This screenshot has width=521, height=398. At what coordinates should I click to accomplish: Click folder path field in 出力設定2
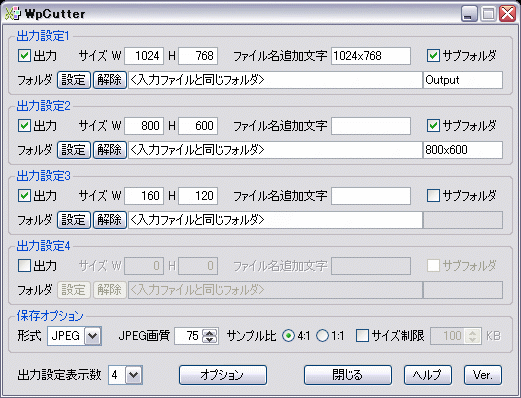click(x=275, y=150)
